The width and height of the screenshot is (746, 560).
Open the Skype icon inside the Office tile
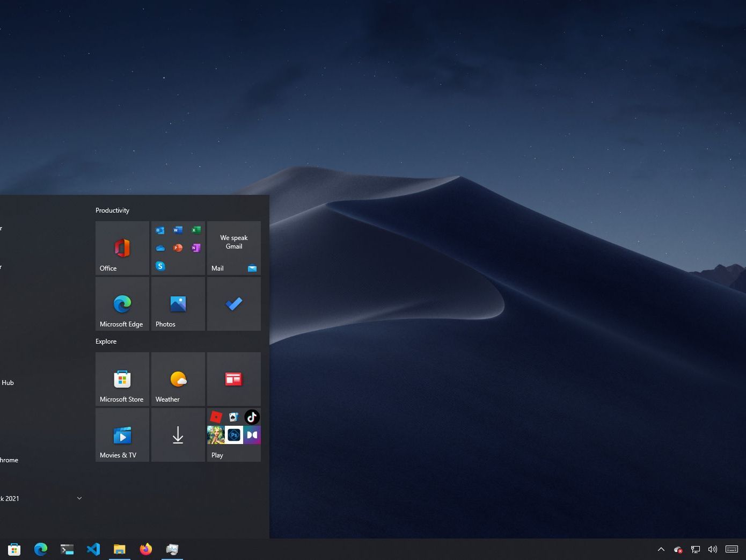click(x=160, y=266)
